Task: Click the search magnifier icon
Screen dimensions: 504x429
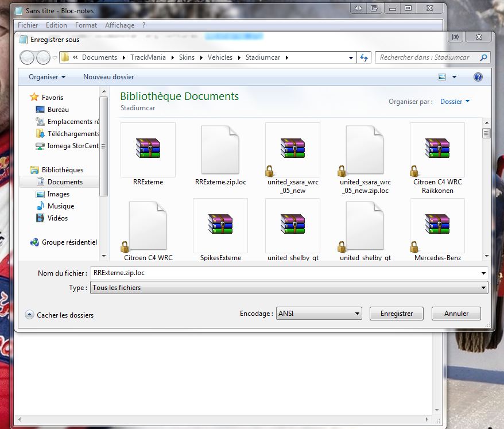Action: point(483,57)
